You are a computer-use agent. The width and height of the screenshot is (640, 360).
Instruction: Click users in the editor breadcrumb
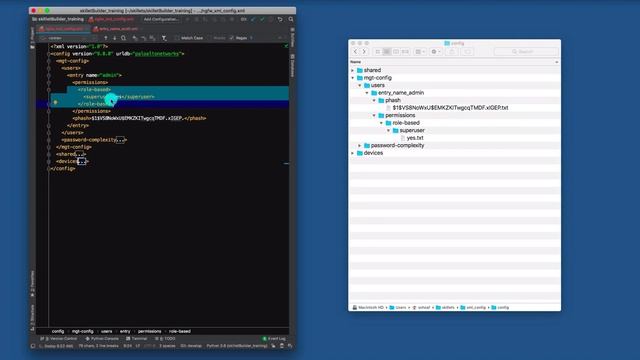click(x=107, y=331)
